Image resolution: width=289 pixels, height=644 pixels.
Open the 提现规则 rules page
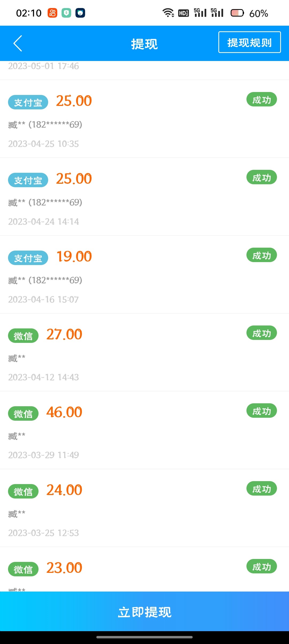(x=249, y=42)
